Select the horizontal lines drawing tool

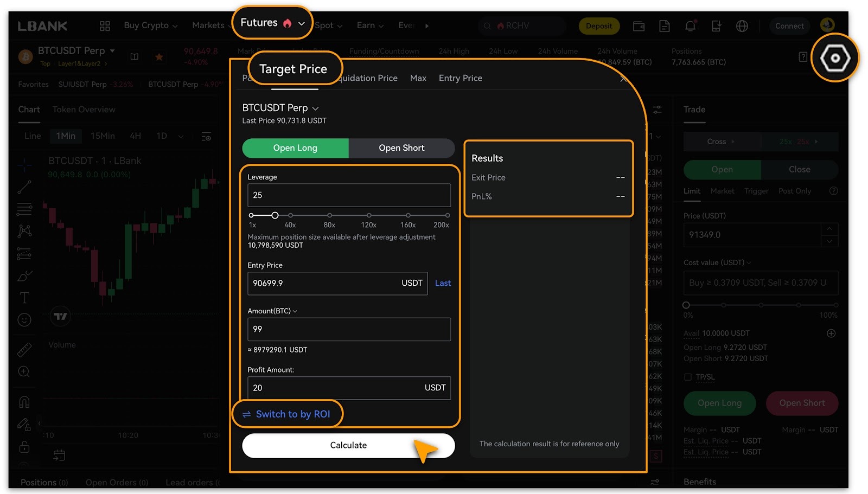click(24, 209)
